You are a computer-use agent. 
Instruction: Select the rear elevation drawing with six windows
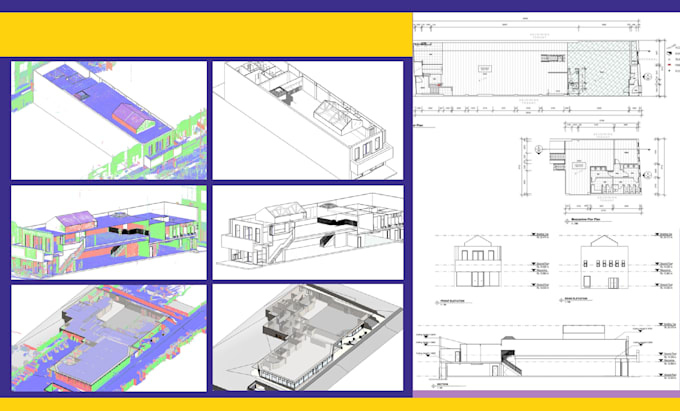tap(605, 262)
